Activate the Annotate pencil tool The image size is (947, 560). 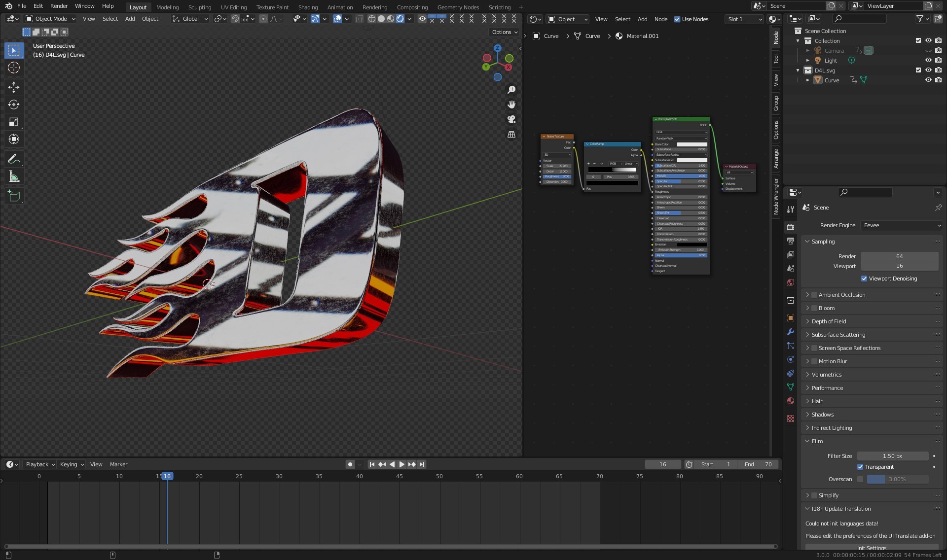14,159
